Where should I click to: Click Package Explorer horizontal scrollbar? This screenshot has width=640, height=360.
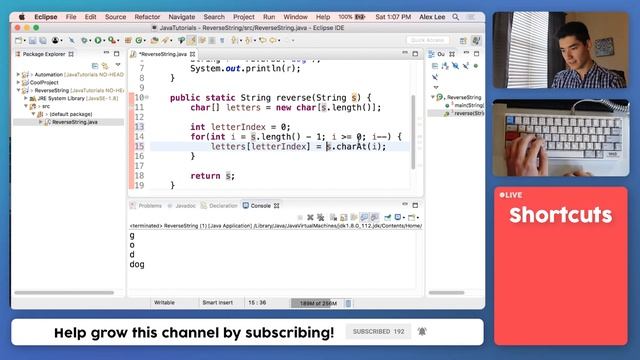64,293
